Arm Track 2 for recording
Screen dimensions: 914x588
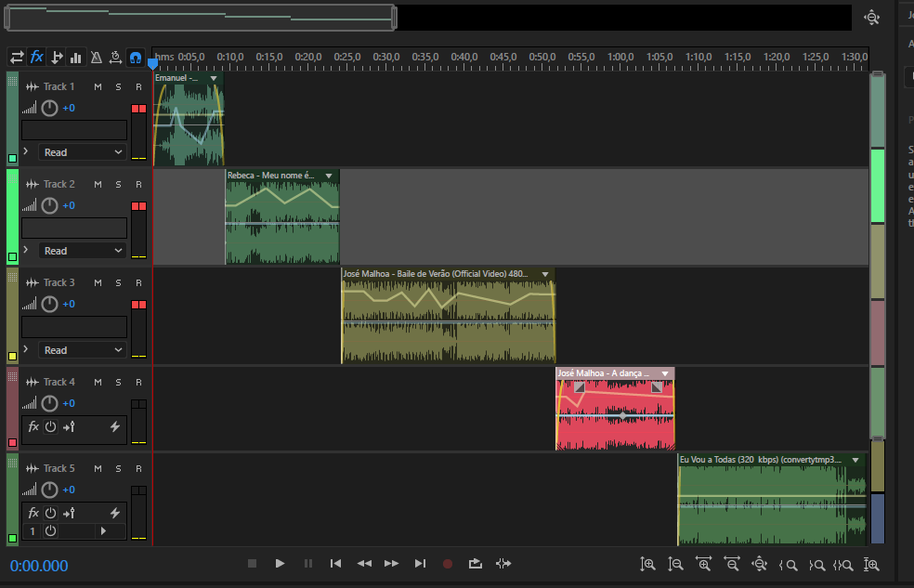(138, 184)
